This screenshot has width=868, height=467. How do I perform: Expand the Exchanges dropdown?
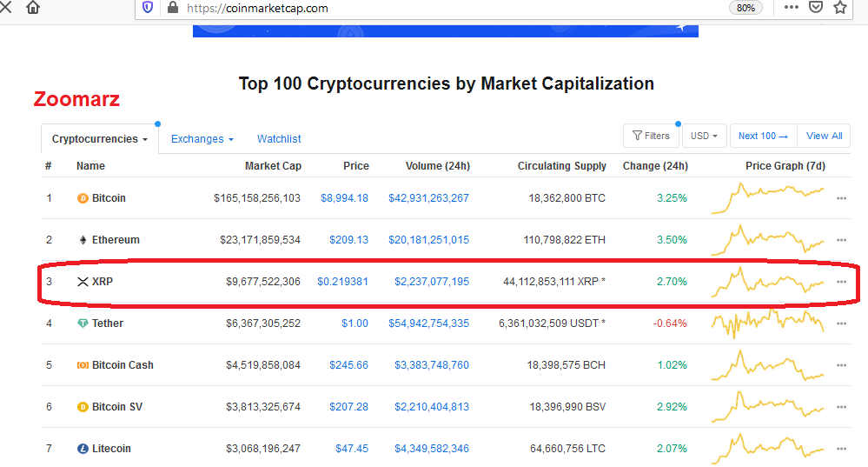202,139
